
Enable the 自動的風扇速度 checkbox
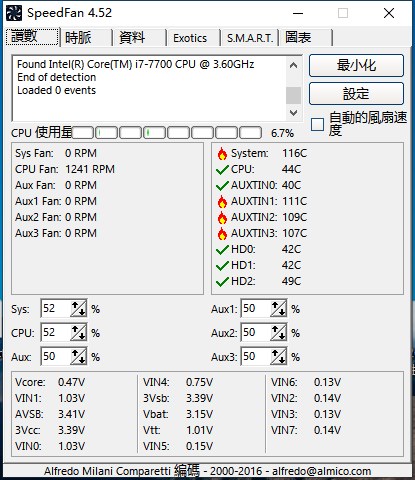(317, 124)
